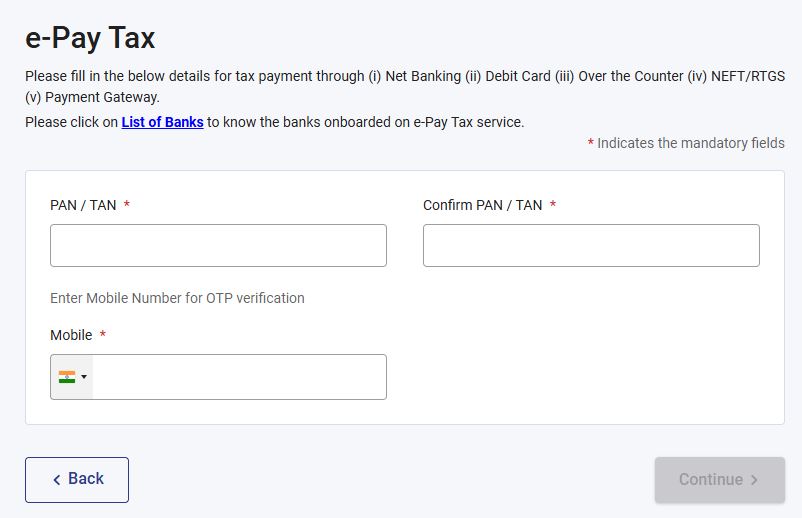Image resolution: width=802 pixels, height=518 pixels.
Task: Click the PAN / TAN input field
Action: 218,245
